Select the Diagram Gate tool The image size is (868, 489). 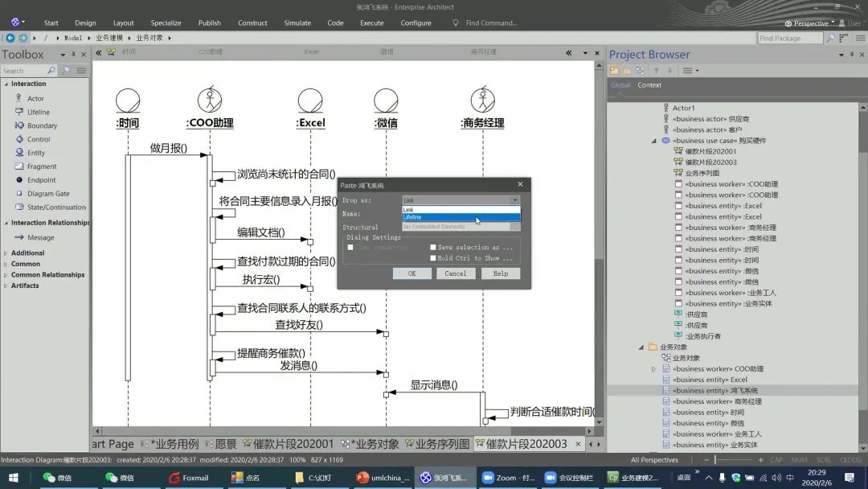[42, 194]
